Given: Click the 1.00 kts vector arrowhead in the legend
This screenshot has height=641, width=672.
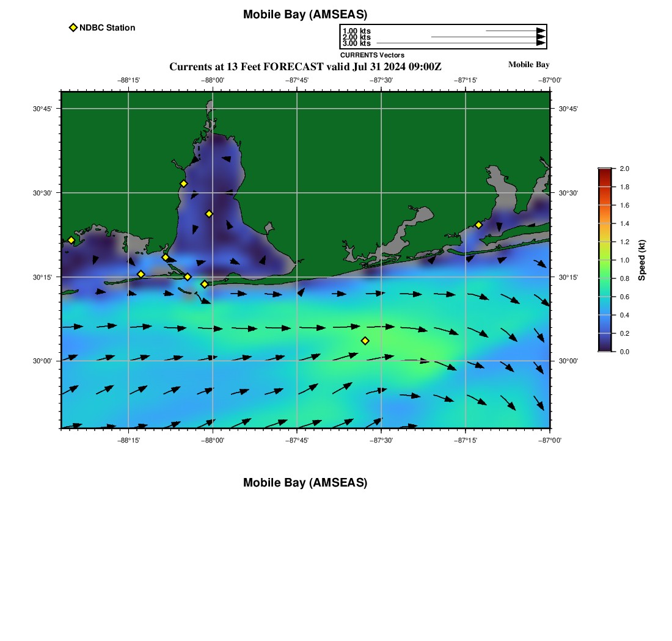Looking at the screenshot, I should (541, 31).
